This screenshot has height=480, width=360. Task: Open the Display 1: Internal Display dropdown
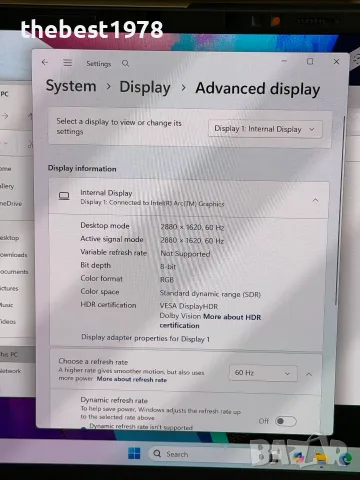pos(265,129)
